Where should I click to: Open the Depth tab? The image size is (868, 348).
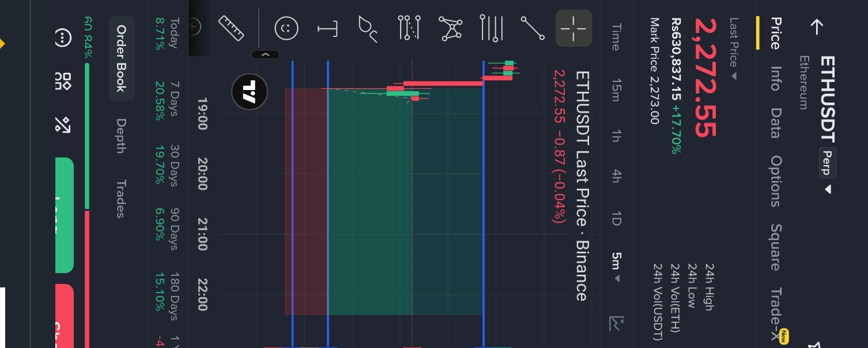coord(120,136)
